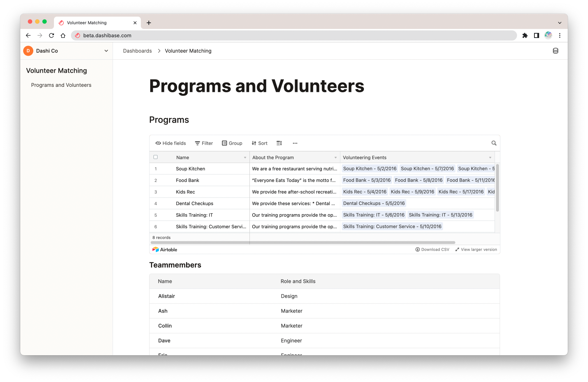Click the address bar URL

(x=107, y=35)
